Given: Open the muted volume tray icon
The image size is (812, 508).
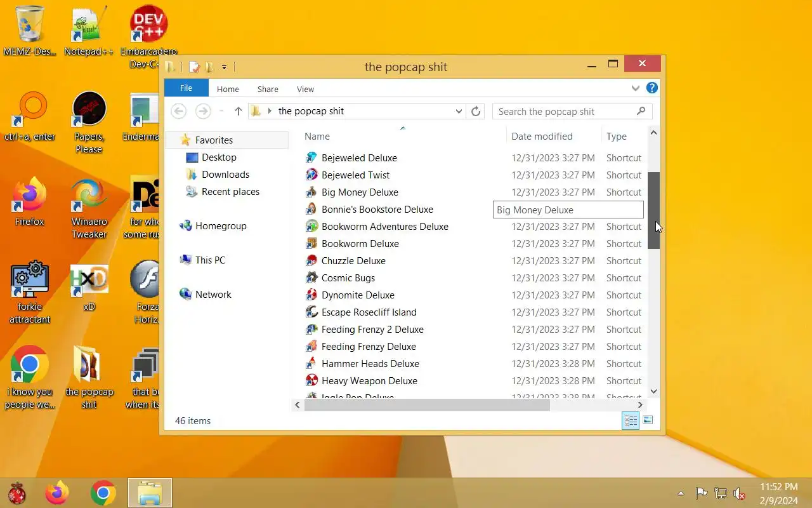Looking at the screenshot, I should coord(739,493).
